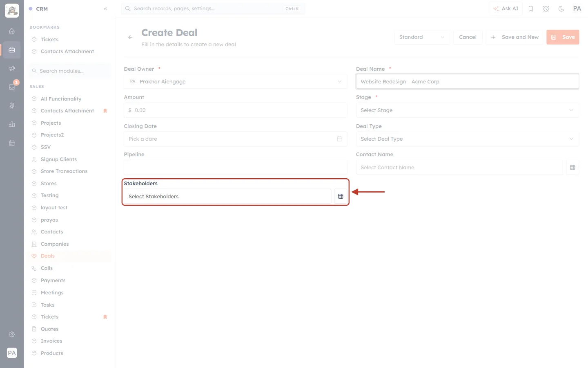The image size is (588, 368).
Task: Click Save and New button
Action: (514, 37)
